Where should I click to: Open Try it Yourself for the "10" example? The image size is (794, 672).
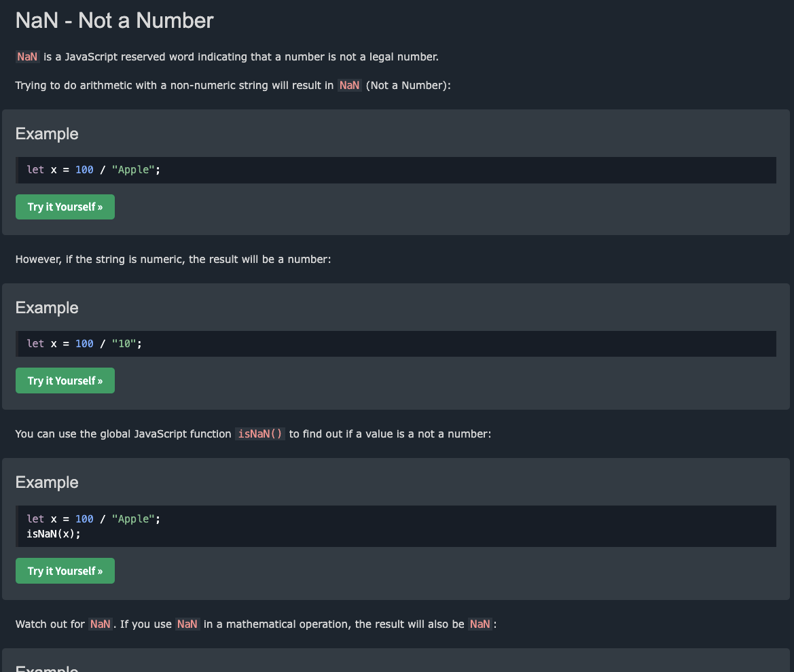click(x=65, y=381)
